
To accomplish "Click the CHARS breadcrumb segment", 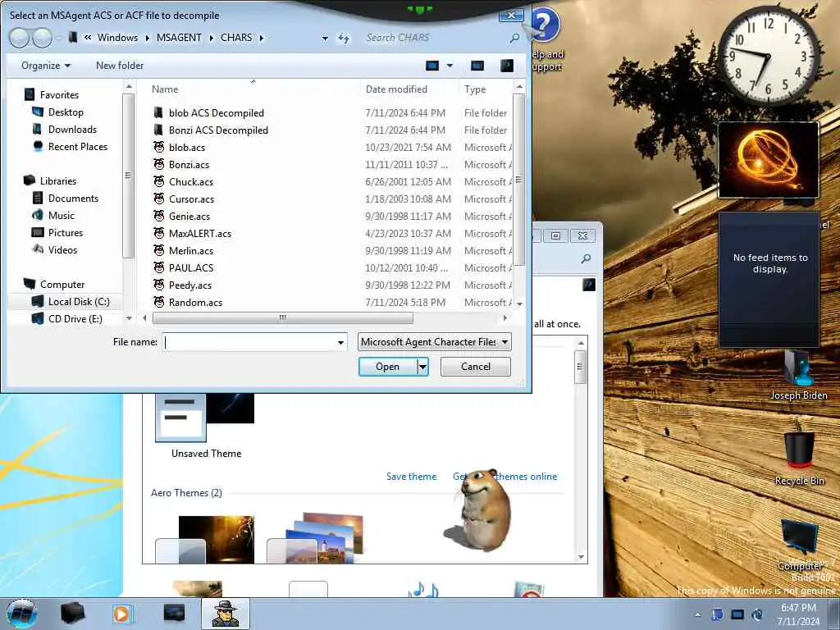I will [236, 38].
